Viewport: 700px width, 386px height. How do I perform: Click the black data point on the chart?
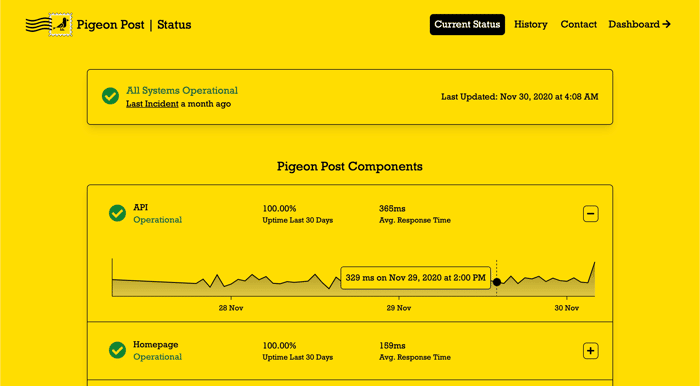496,282
